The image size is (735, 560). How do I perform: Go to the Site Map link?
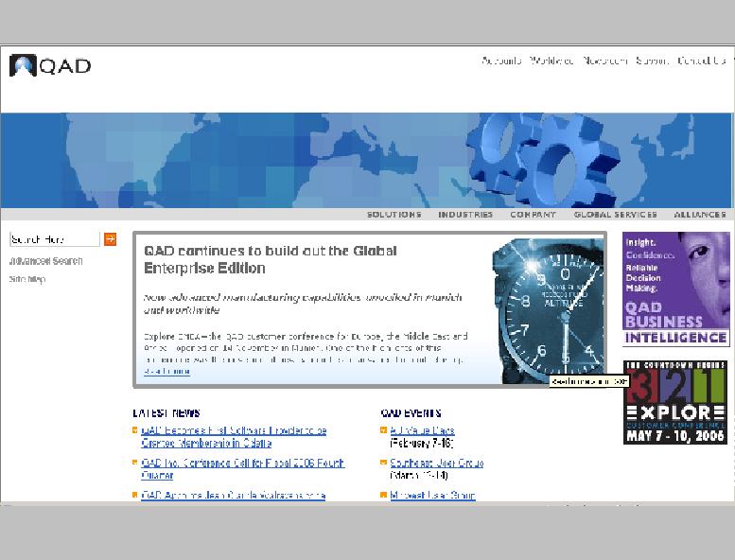pyautogui.click(x=27, y=279)
